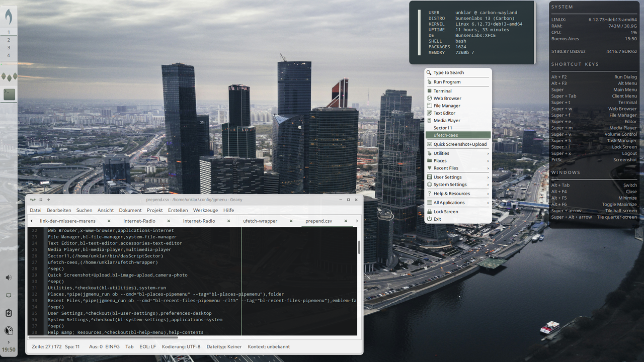
Task: Expand the Help & Resources submenu arrow
Action: click(x=488, y=194)
